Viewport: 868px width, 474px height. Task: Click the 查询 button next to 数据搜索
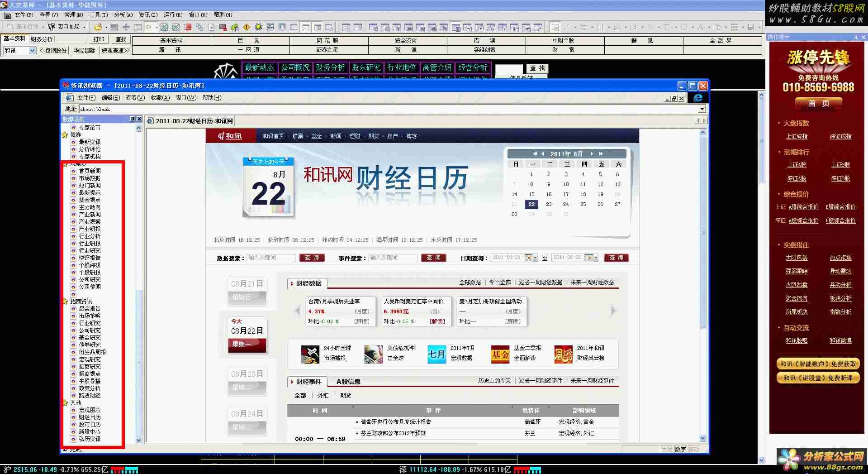coord(312,258)
